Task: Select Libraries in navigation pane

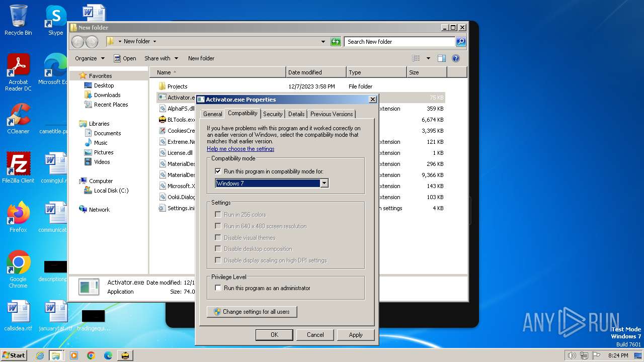Action: [x=99, y=124]
